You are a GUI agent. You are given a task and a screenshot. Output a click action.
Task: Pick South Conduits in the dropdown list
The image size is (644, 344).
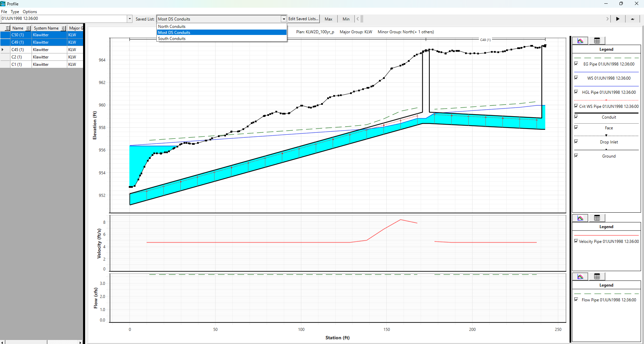pyautogui.click(x=172, y=39)
